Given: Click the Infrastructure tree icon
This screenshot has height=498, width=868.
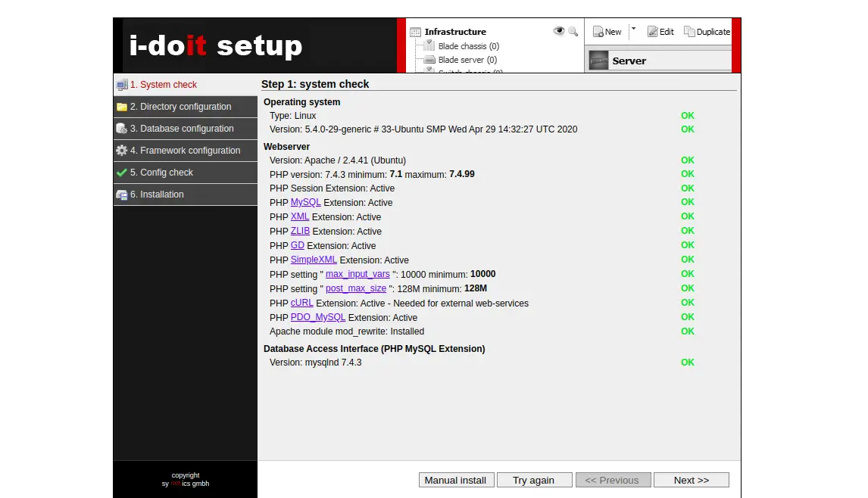Looking at the screenshot, I should click(415, 32).
